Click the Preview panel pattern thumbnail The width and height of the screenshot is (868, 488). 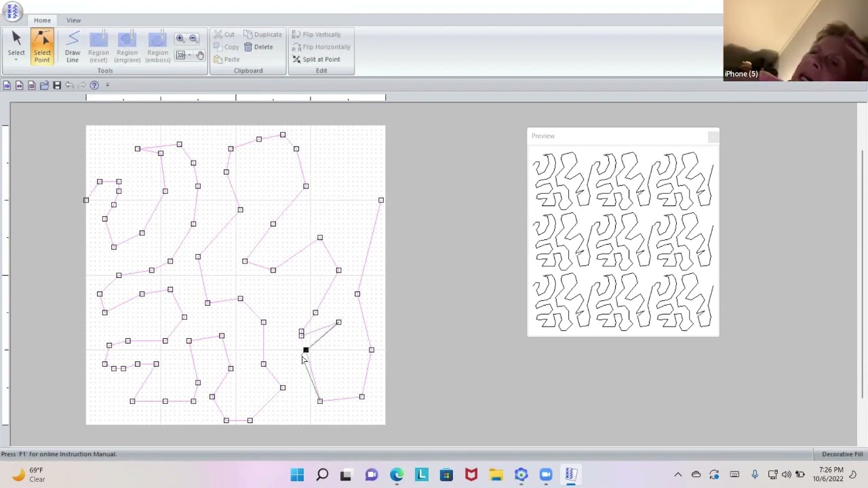point(623,241)
